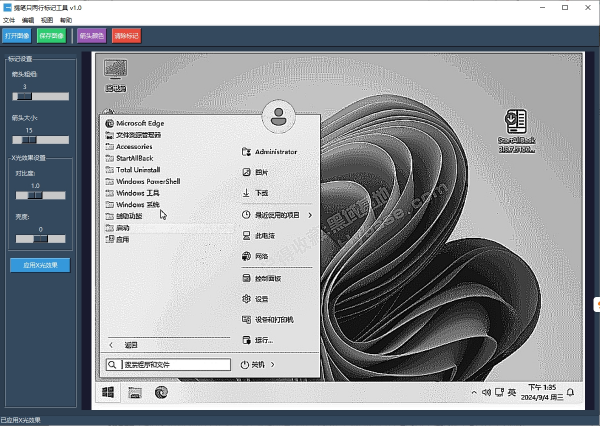Open the 编辑 menu
Viewport: 600px width, 426px height.
pyautogui.click(x=28, y=20)
